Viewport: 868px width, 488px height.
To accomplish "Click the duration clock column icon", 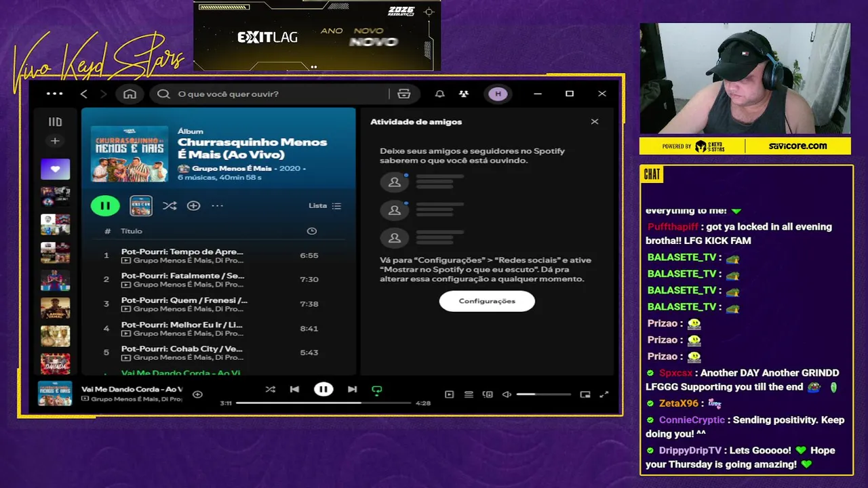I will (311, 231).
